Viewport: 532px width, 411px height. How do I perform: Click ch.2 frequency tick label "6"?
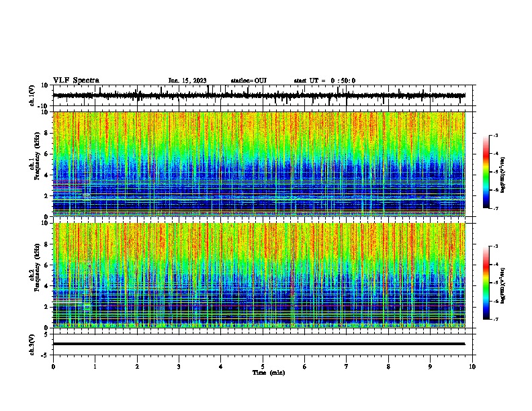click(46, 265)
